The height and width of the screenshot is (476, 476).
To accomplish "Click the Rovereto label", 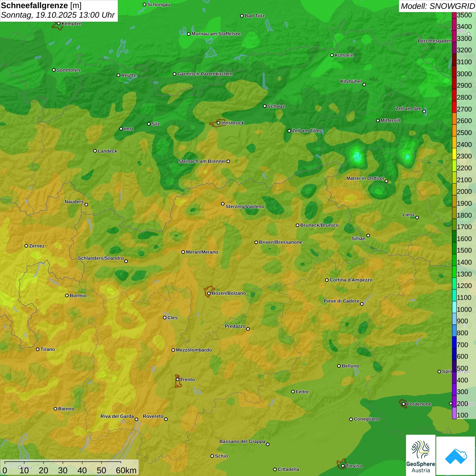I will pyautogui.click(x=153, y=416).
